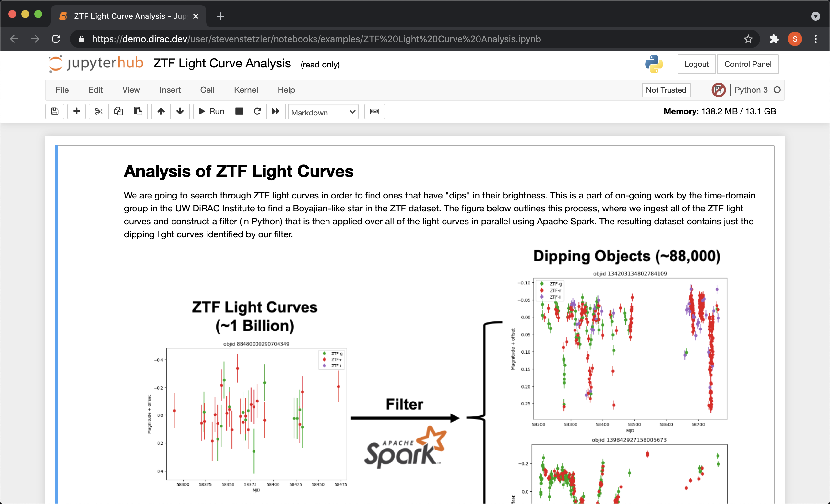Open the command palette keyboard icon

click(374, 112)
